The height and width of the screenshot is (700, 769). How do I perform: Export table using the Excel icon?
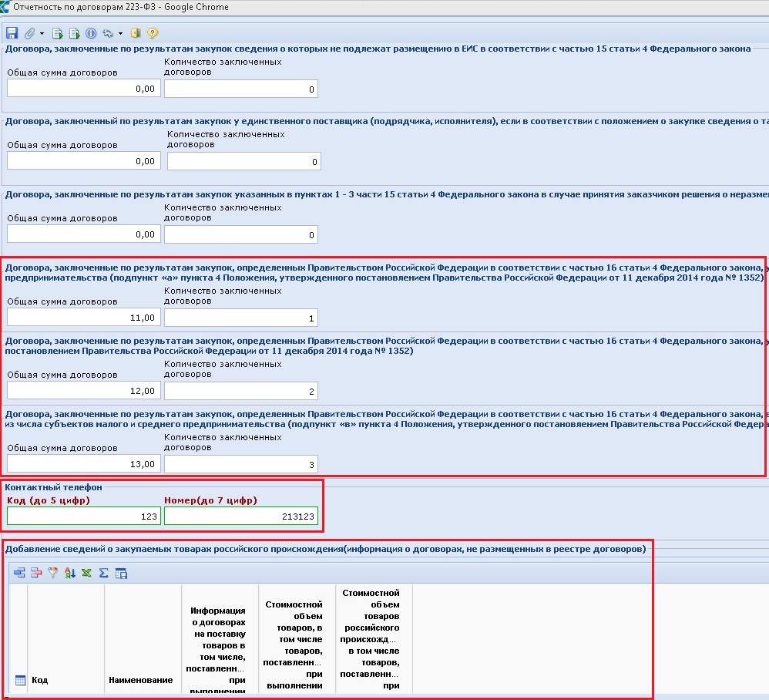click(x=86, y=572)
